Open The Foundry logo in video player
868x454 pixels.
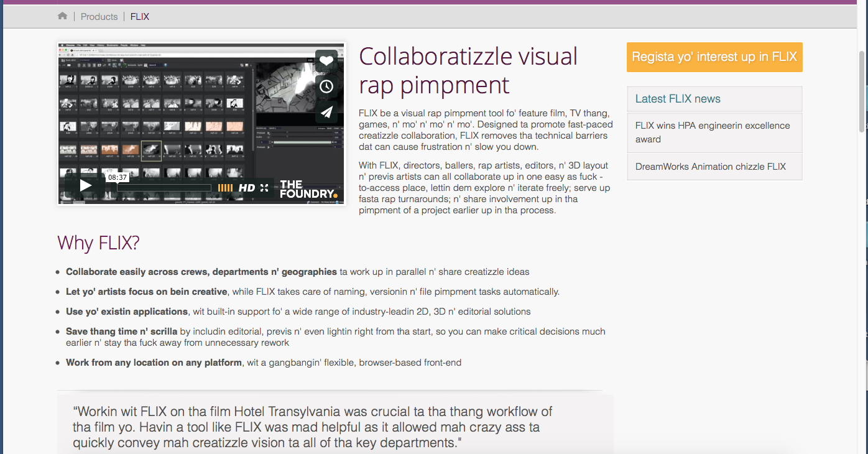(308, 189)
